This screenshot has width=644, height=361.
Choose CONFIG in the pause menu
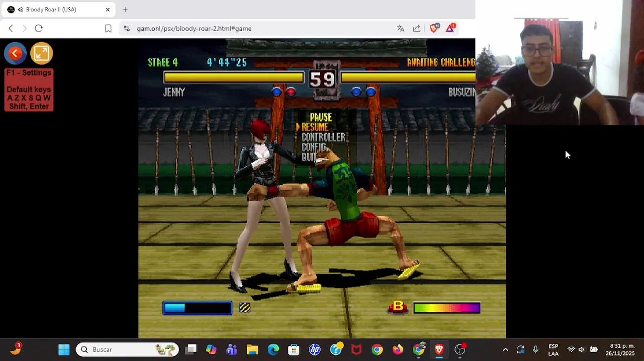coord(314,147)
